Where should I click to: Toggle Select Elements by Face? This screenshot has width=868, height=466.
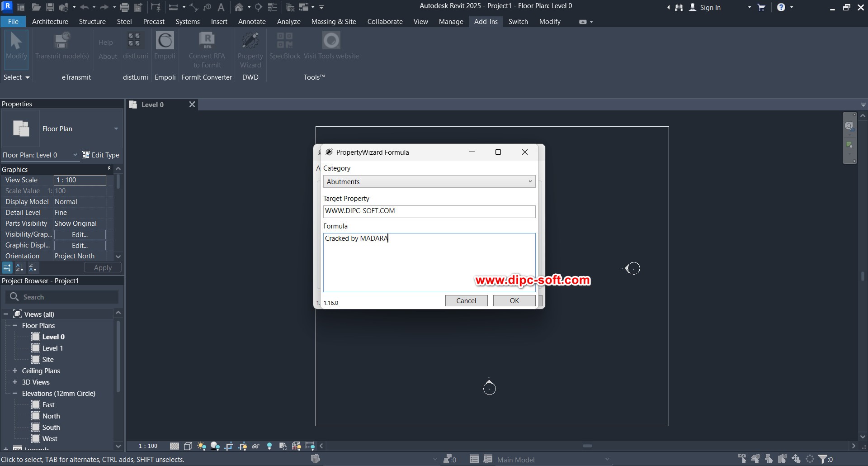[x=783, y=459]
